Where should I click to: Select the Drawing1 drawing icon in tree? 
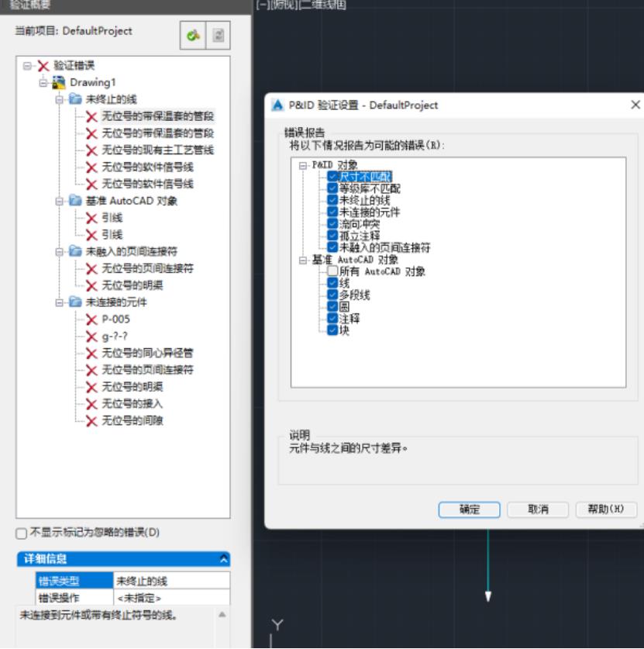click(x=58, y=82)
